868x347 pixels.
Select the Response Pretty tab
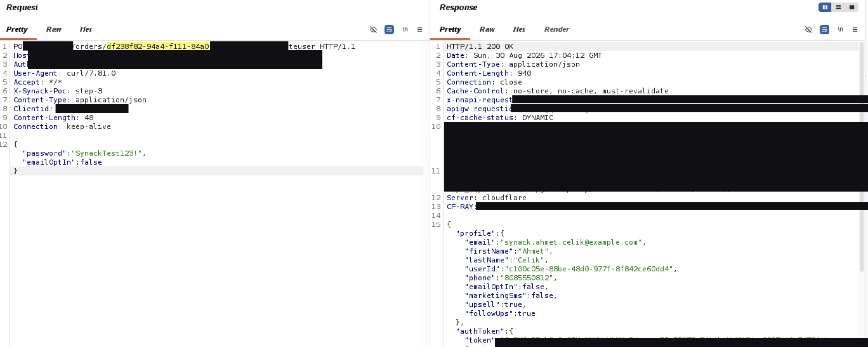[x=450, y=29]
